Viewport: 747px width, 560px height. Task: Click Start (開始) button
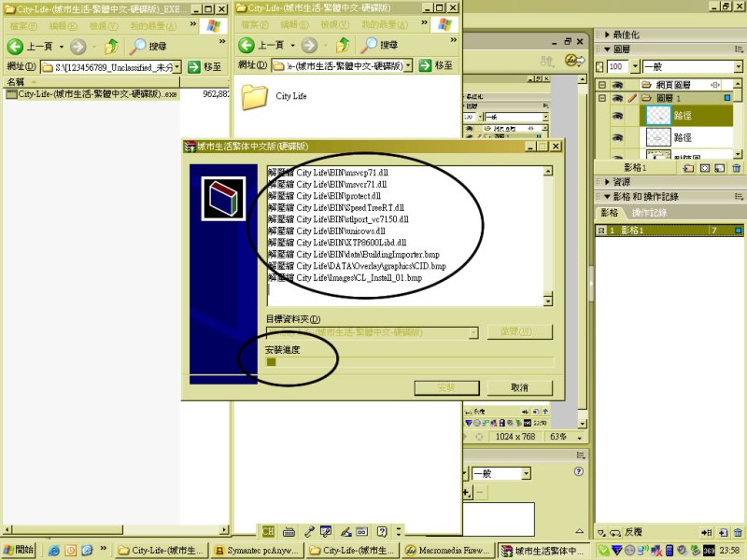click(18, 550)
